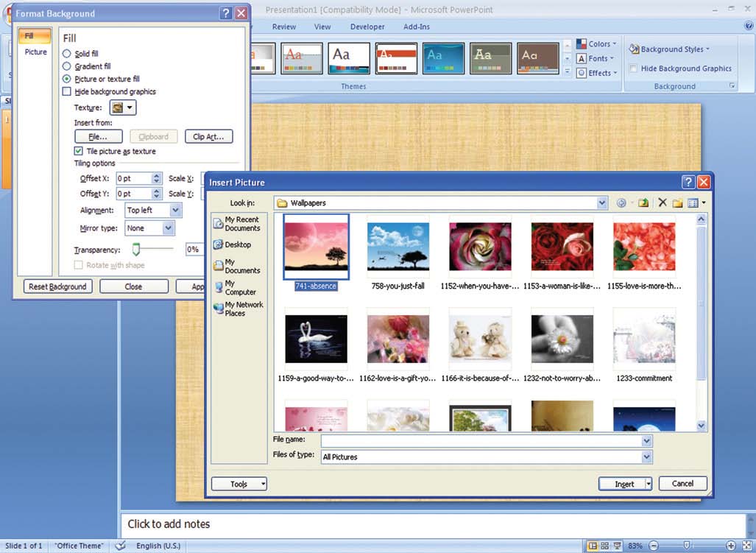Switch to Slide Sorter view
756x553 pixels.
[x=607, y=546]
